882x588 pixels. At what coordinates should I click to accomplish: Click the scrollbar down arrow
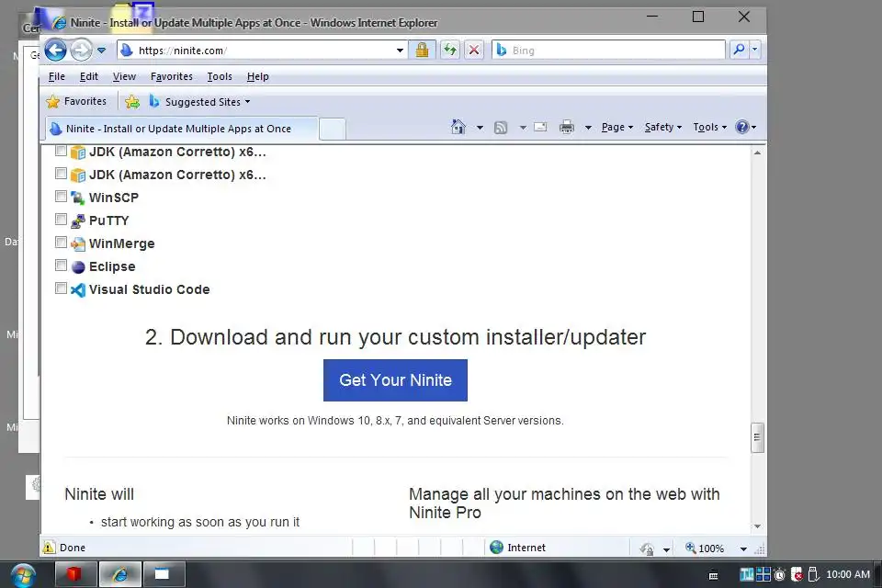[757, 526]
